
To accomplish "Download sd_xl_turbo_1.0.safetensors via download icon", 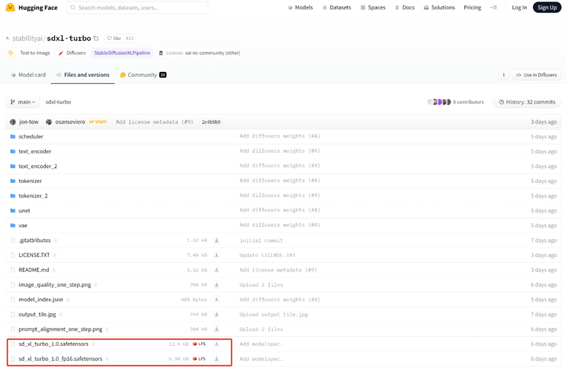I will click(217, 344).
